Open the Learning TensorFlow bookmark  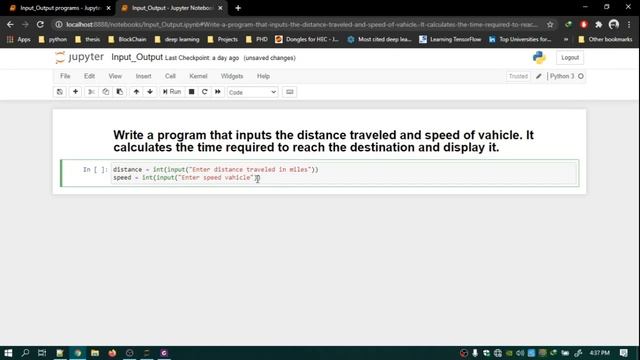450,40
